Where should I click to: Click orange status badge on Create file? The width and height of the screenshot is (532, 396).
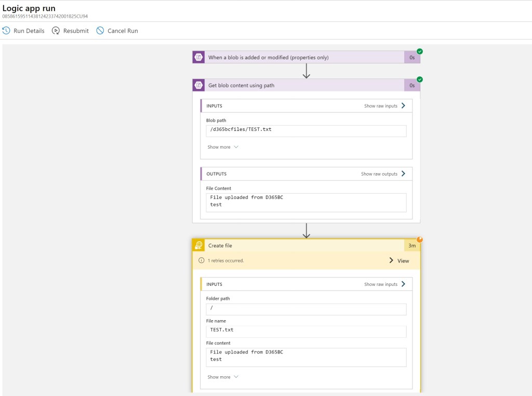pyautogui.click(x=420, y=240)
